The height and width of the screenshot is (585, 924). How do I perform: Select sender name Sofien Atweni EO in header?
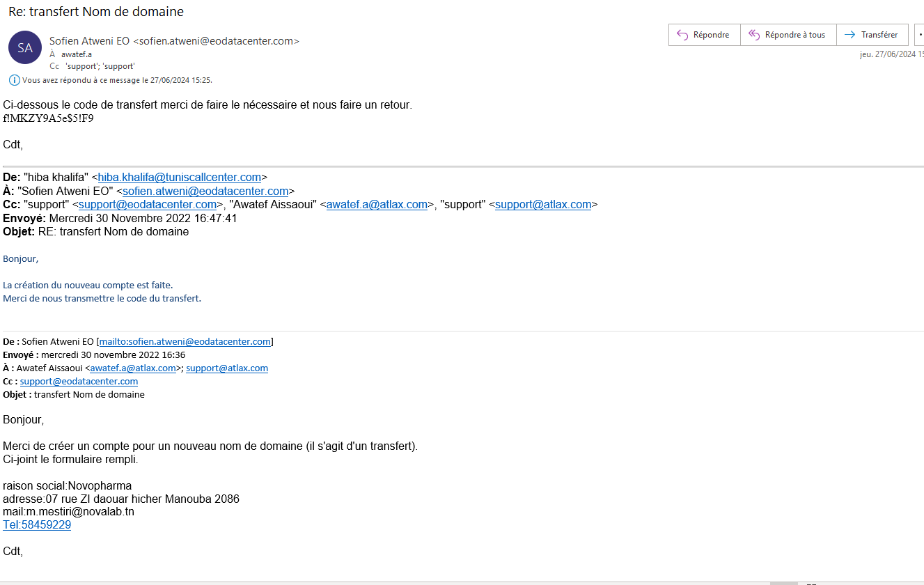coord(89,41)
